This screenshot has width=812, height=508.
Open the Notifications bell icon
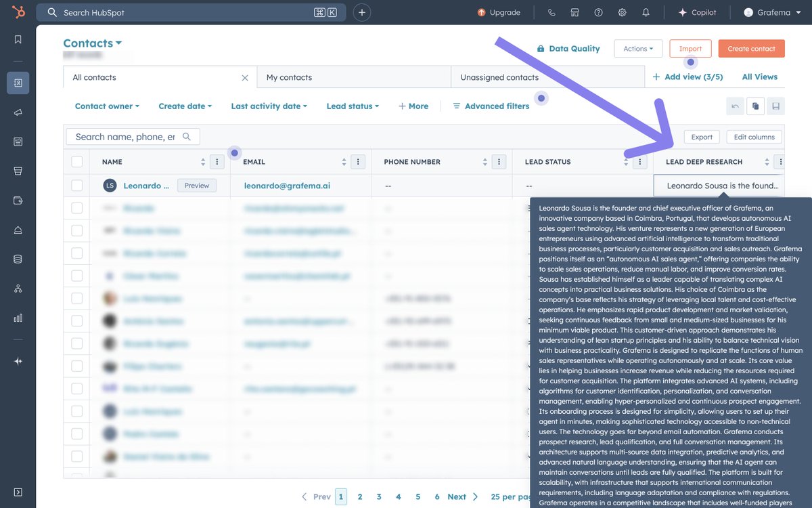point(646,12)
